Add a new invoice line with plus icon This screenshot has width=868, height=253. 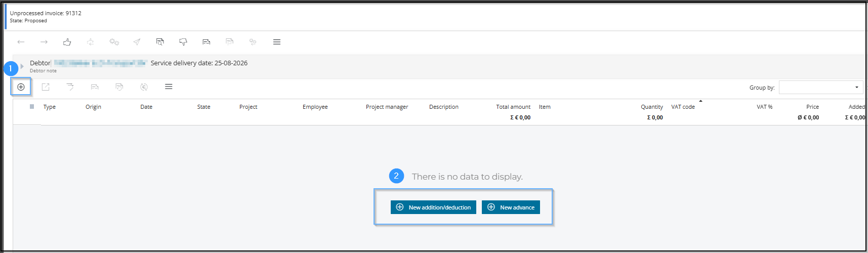(21, 87)
